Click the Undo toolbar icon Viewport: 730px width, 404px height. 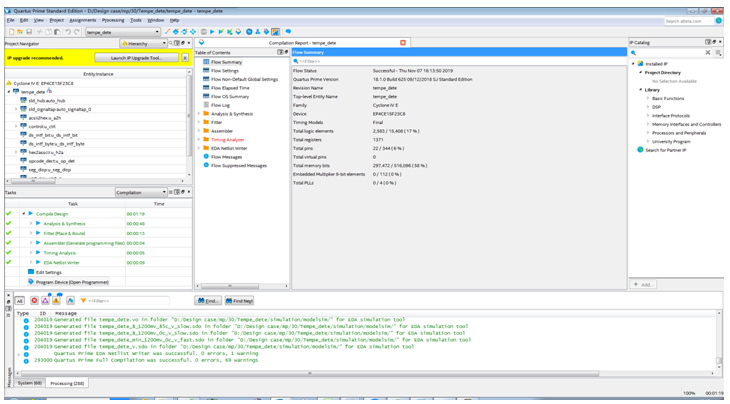point(68,32)
